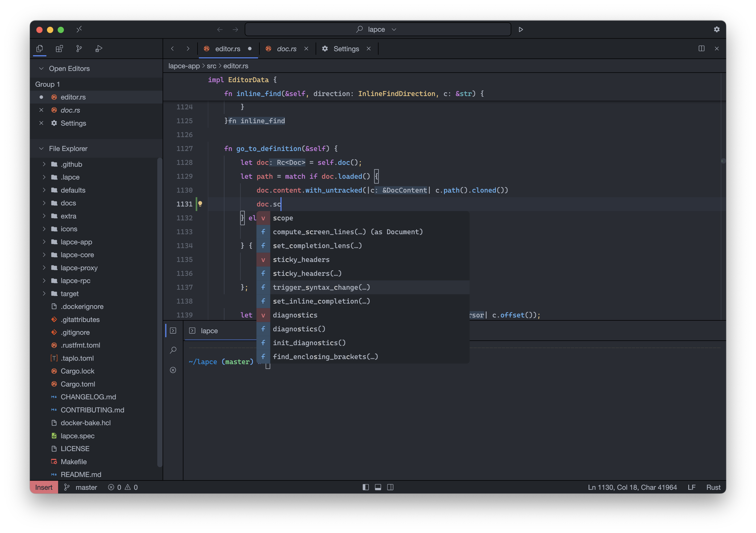
Task: Split the editor using the split icon
Action: click(702, 49)
